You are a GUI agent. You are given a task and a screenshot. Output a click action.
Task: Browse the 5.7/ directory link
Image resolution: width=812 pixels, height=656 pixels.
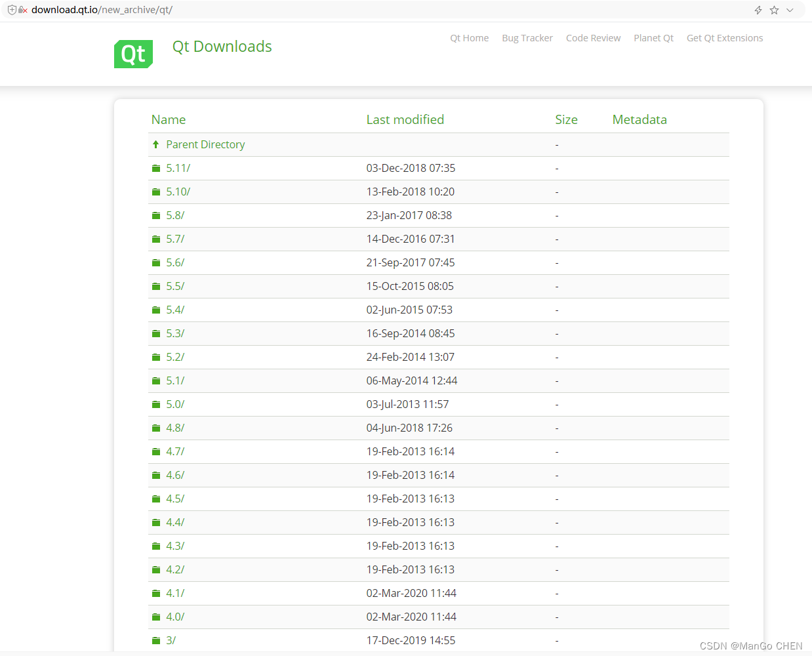(175, 239)
